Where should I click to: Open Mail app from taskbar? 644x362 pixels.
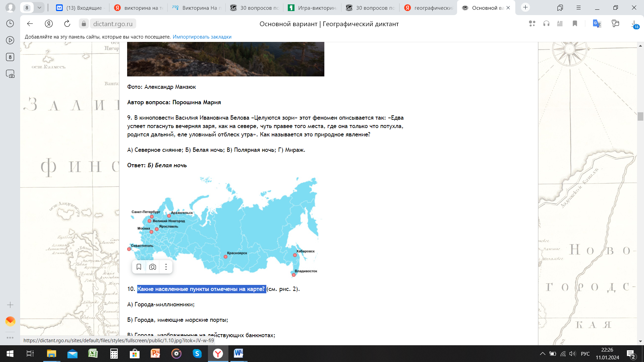click(72, 354)
